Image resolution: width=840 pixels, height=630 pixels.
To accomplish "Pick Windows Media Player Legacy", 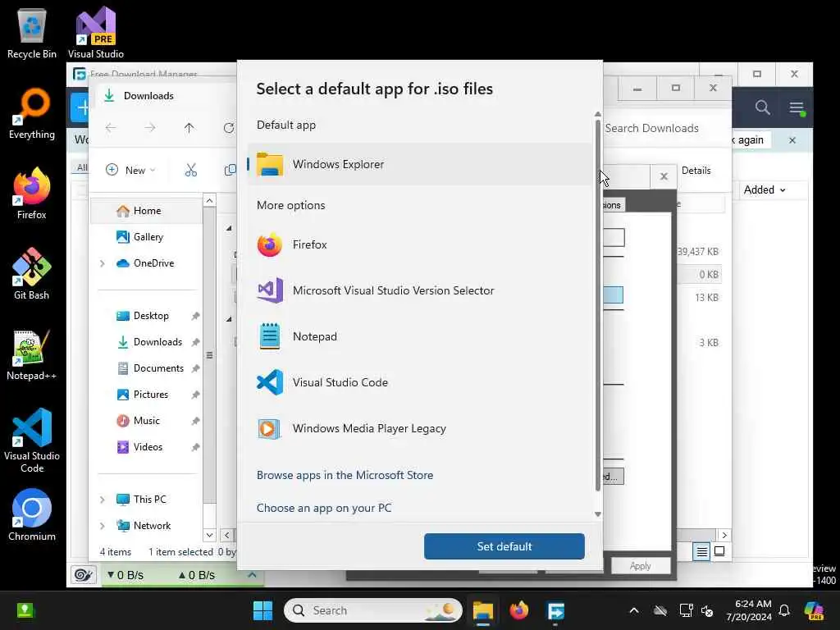I will pos(419,428).
